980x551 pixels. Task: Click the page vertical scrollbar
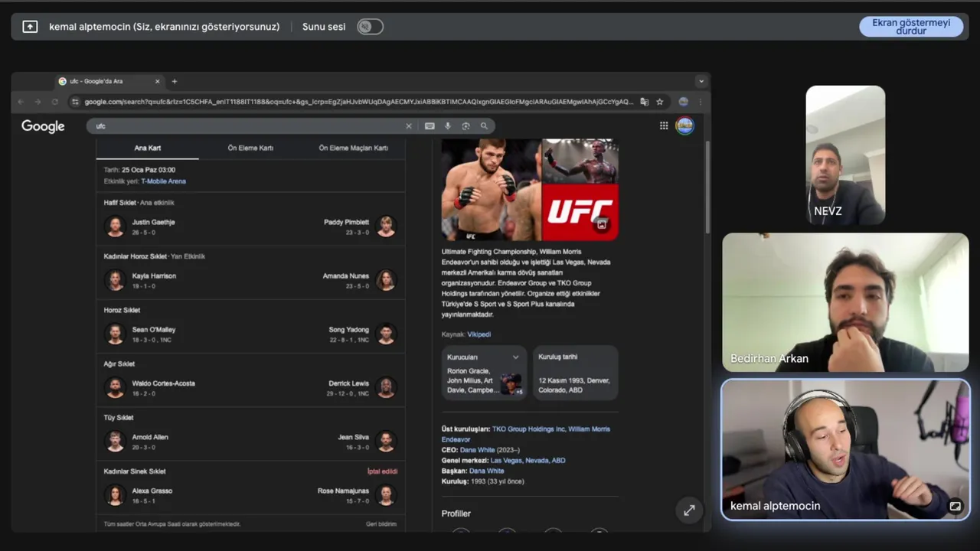point(707,187)
